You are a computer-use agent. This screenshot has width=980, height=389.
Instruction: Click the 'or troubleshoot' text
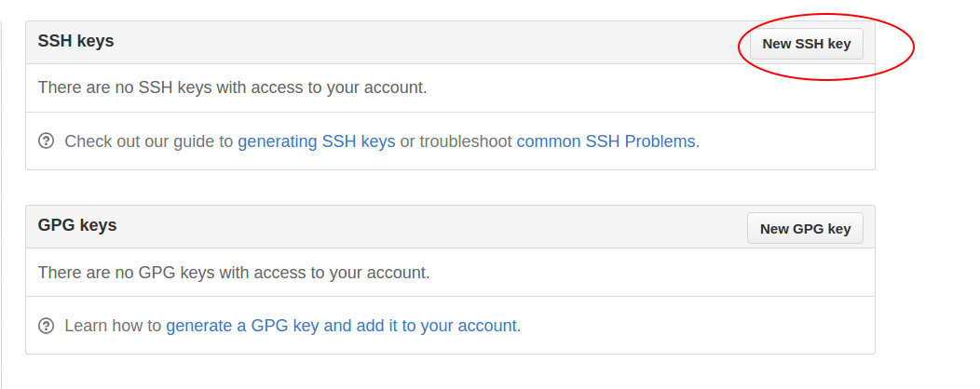456,141
